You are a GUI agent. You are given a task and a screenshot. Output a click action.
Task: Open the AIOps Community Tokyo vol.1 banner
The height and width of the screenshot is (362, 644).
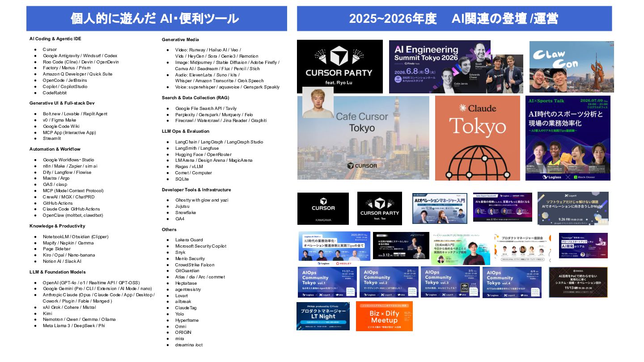click(x=327, y=282)
